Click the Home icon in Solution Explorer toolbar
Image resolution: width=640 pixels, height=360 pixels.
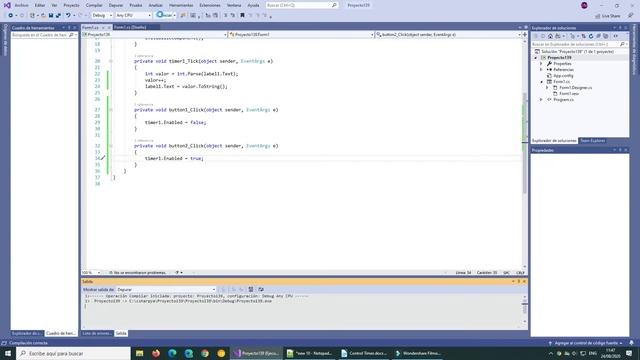point(550,36)
